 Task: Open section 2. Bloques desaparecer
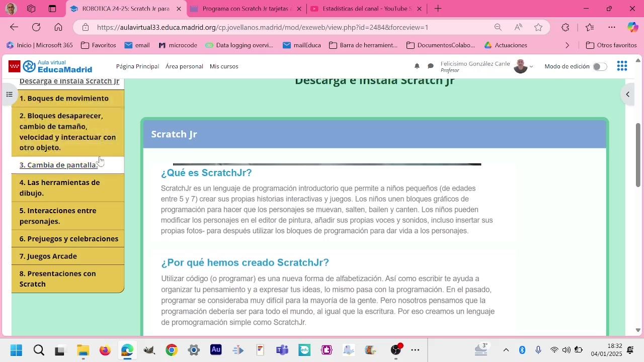pos(68,132)
